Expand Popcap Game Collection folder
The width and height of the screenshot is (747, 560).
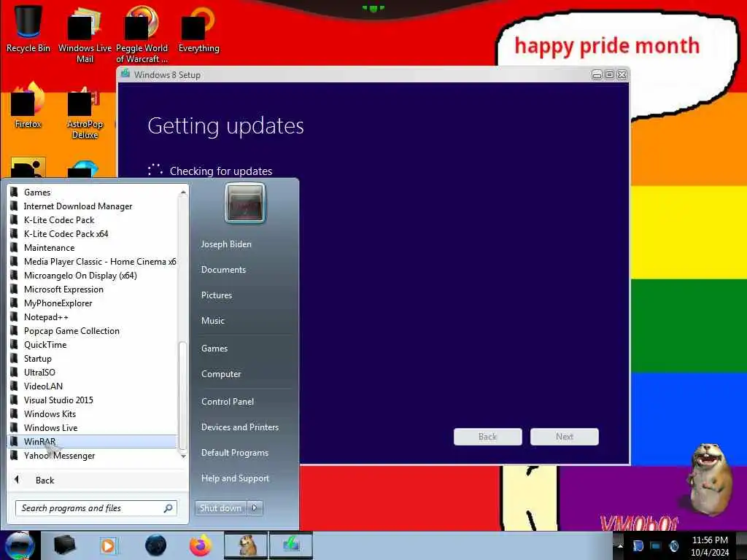pyautogui.click(x=93, y=331)
